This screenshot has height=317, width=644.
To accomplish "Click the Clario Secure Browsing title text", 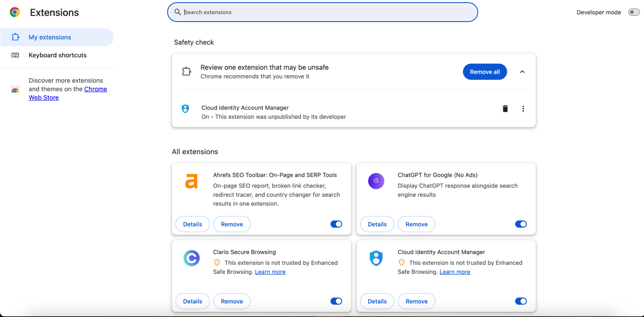I will pos(244,252).
